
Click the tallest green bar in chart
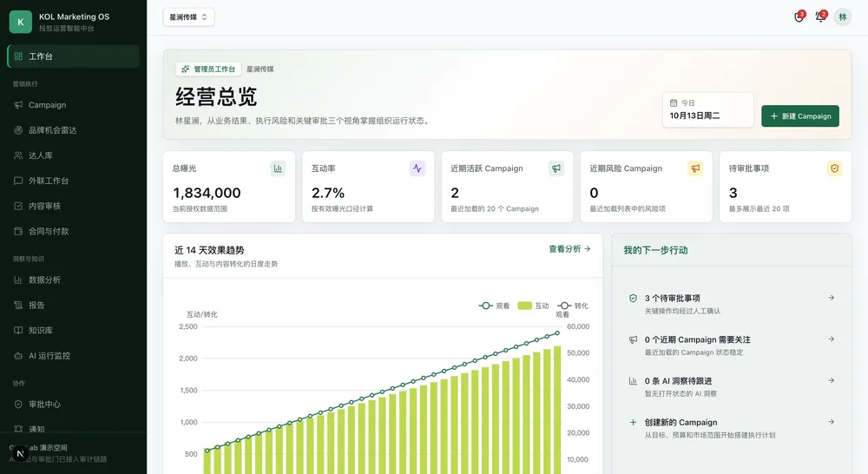[557, 410]
